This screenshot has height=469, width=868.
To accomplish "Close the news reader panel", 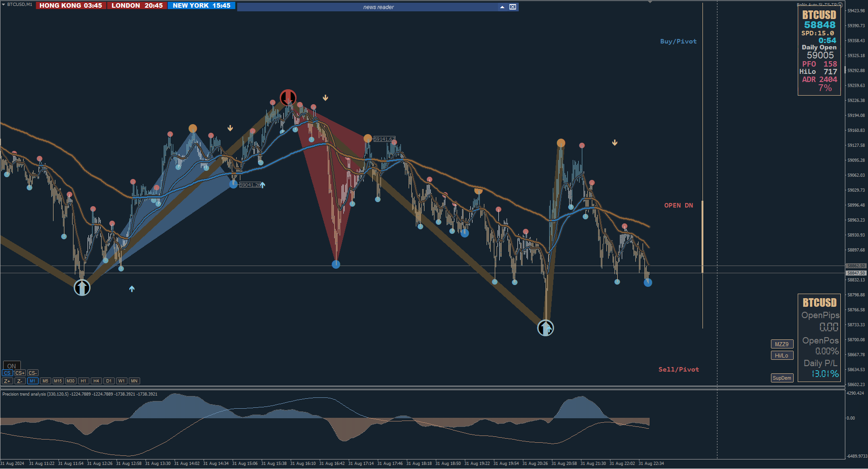I will point(512,7).
